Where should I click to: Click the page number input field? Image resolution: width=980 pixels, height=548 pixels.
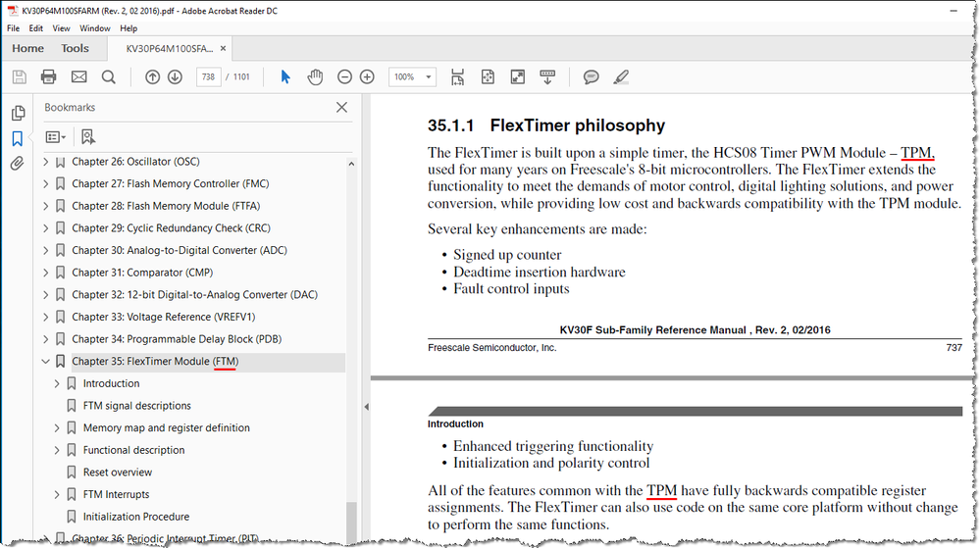pyautogui.click(x=208, y=76)
